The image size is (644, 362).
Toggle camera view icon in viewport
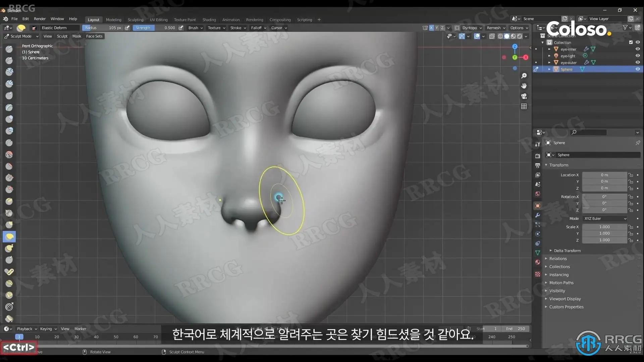524,97
